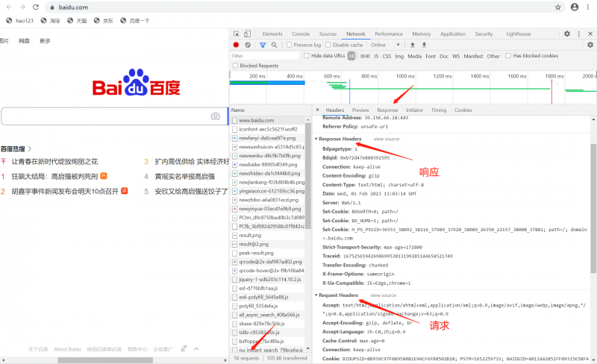Open DevTools settings gear in tab bar
The height and width of the screenshot is (364, 597).
[567, 34]
